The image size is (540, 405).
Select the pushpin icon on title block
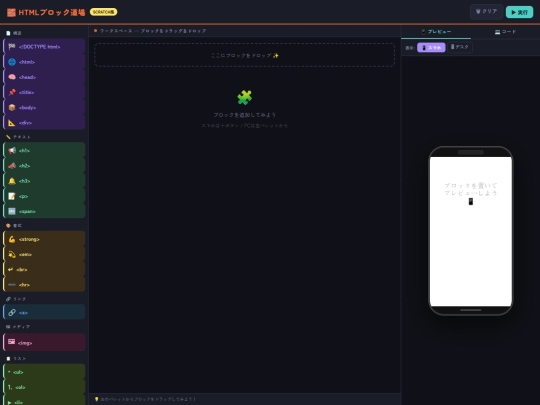12,92
